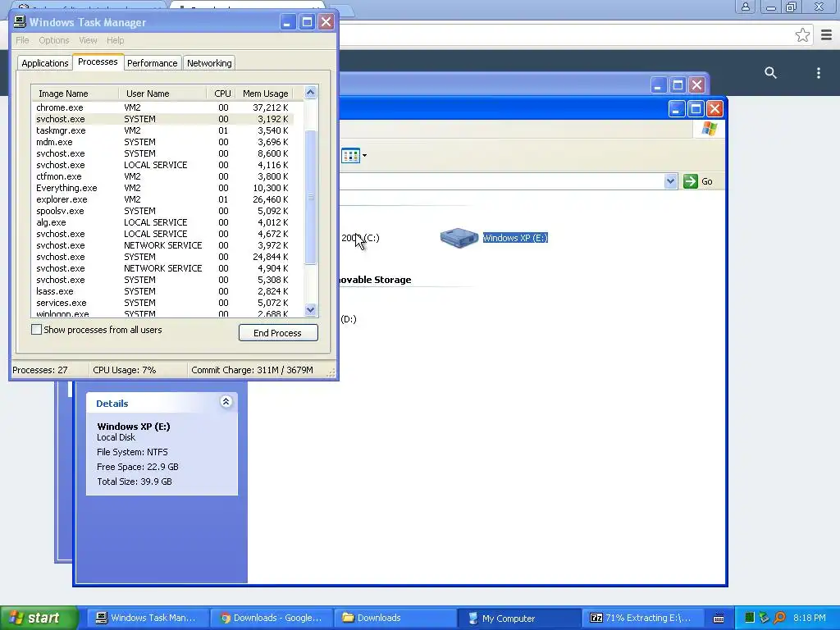Open the Windows Start menu
Image resolution: width=840 pixels, height=630 pixels.
(39, 618)
